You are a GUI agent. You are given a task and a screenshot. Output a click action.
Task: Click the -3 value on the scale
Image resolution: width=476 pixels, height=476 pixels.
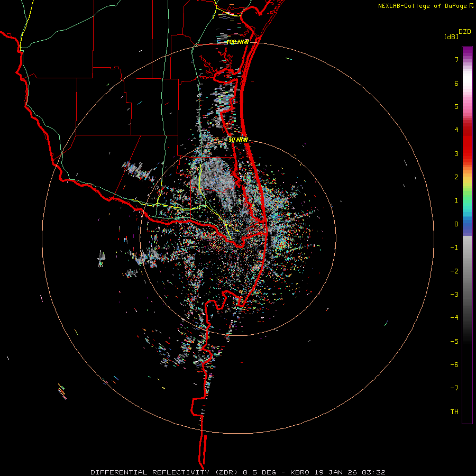(454, 295)
